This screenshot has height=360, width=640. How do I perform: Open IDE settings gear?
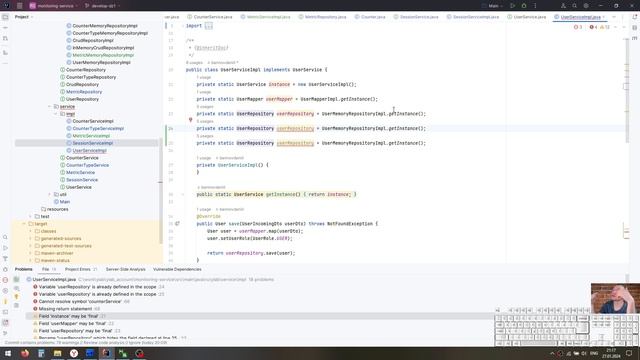point(586,6)
